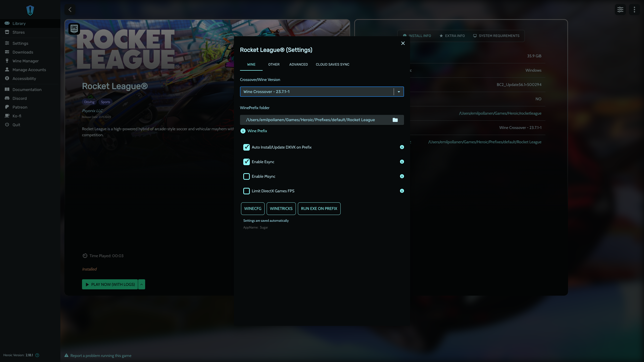
Task: Expand launch options arrow beside Play Now
Action: [x=141, y=284]
